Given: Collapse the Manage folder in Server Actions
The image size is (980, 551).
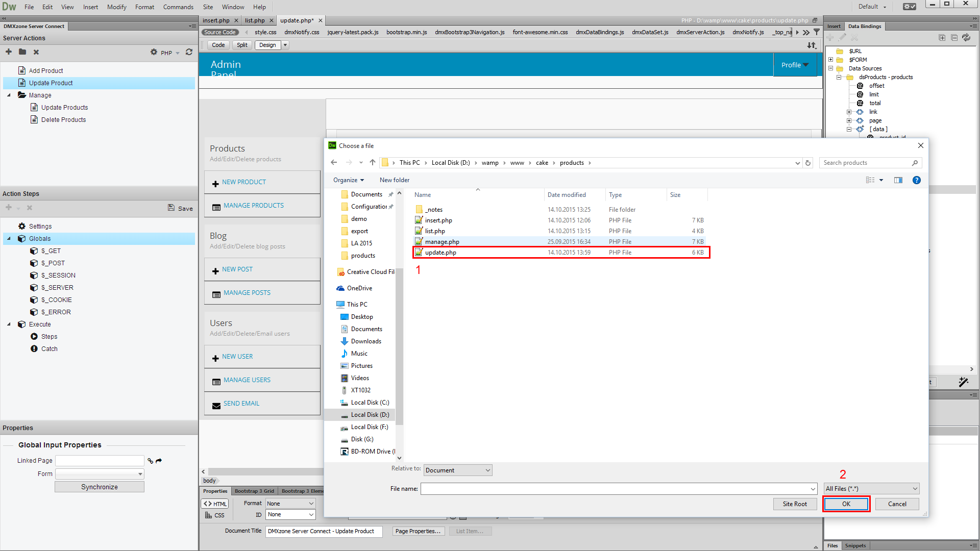Looking at the screenshot, I should (x=9, y=95).
